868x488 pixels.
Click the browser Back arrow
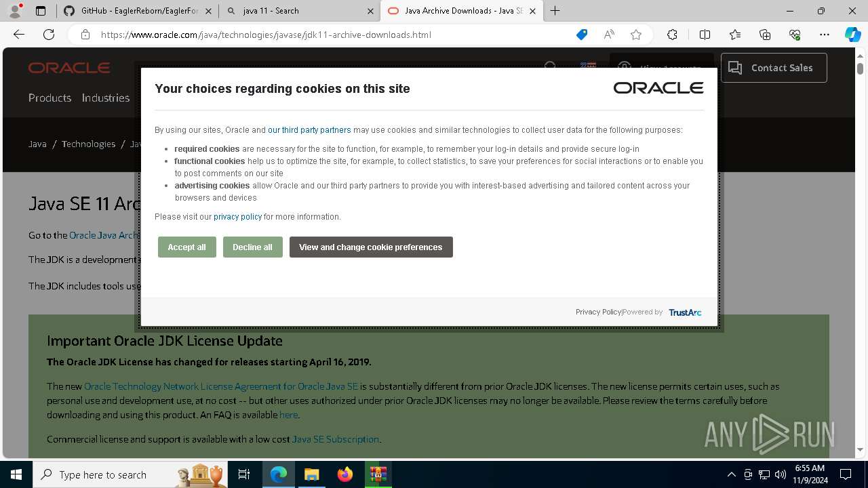pyautogui.click(x=19, y=35)
